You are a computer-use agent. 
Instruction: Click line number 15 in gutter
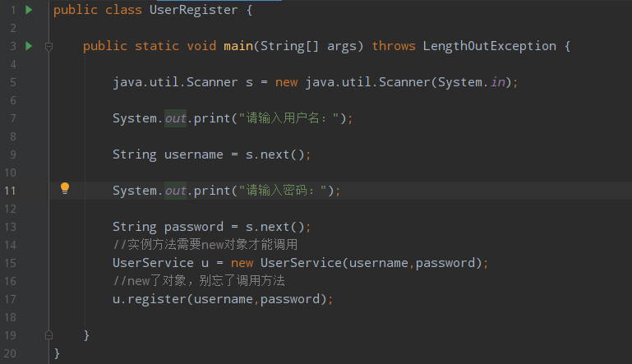pos(10,263)
